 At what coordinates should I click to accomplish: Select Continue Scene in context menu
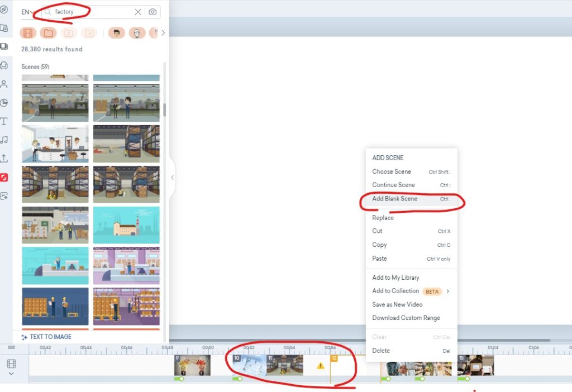pyautogui.click(x=393, y=185)
